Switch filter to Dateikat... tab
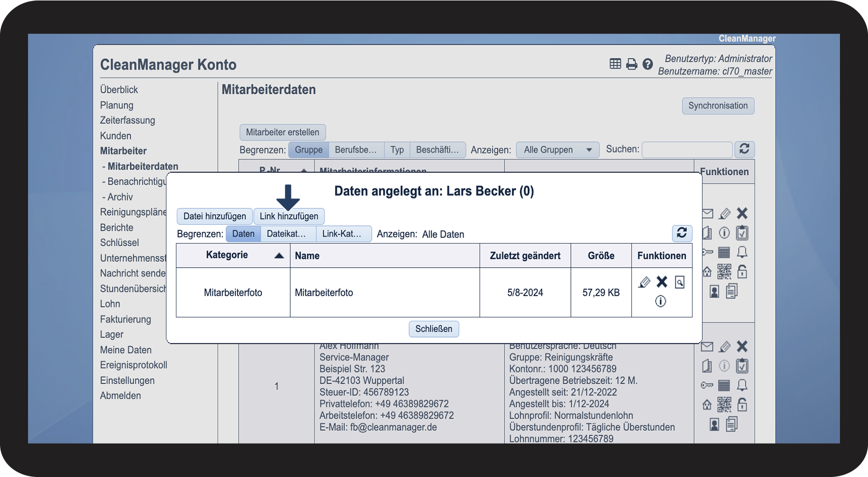The height and width of the screenshot is (477, 868). (287, 234)
